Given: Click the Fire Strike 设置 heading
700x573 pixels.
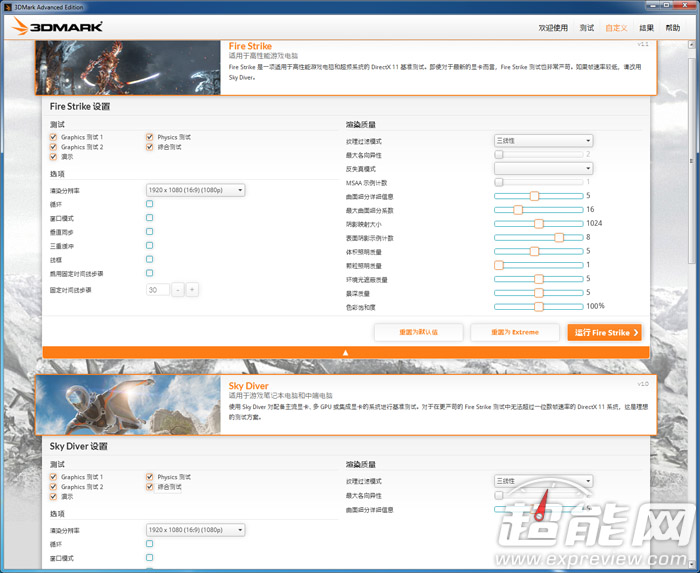Looking at the screenshot, I should click(79, 107).
